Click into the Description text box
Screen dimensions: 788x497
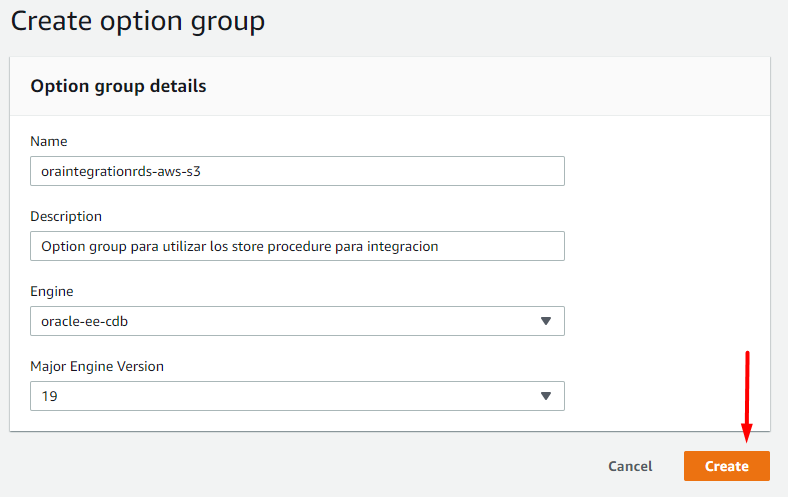point(297,246)
